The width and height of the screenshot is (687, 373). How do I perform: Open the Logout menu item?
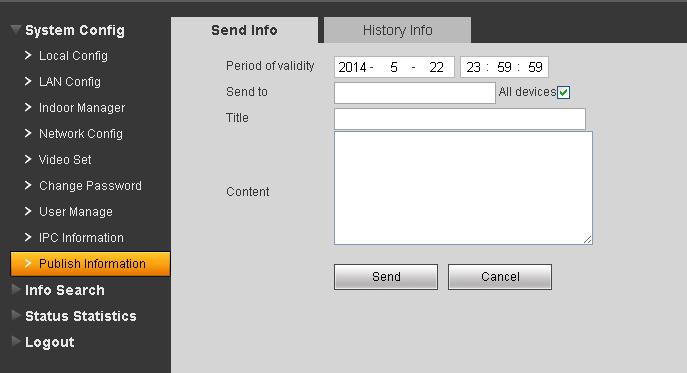50,342
